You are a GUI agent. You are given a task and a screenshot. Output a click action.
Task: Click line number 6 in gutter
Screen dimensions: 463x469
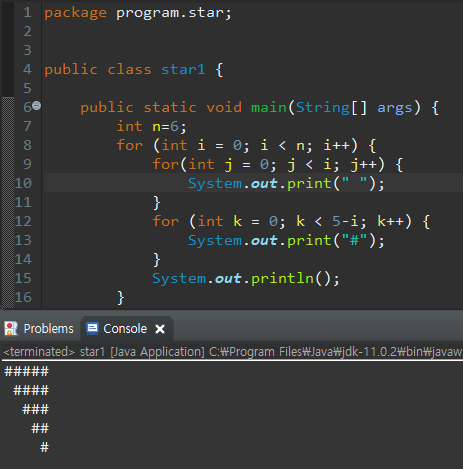pos(27,107)
